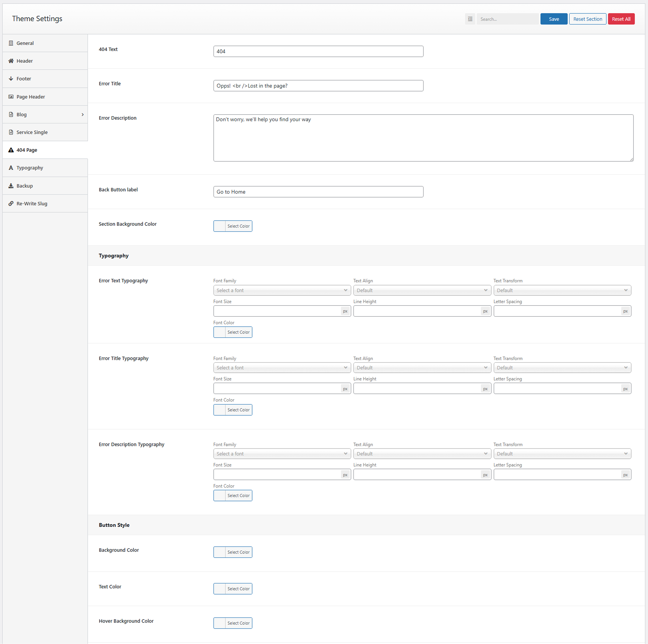Click the Service Single document icon

(x=11, y=132)
